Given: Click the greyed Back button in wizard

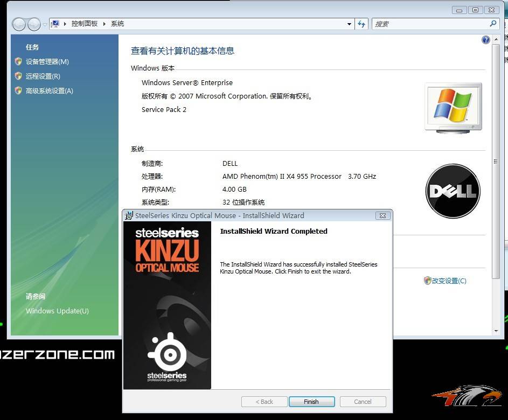Looking at the screenshot, I should (x=264, y=402).
